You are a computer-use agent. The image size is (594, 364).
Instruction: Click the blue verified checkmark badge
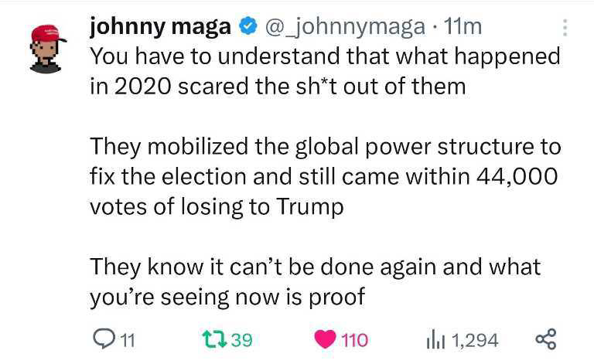coord(247,28)
